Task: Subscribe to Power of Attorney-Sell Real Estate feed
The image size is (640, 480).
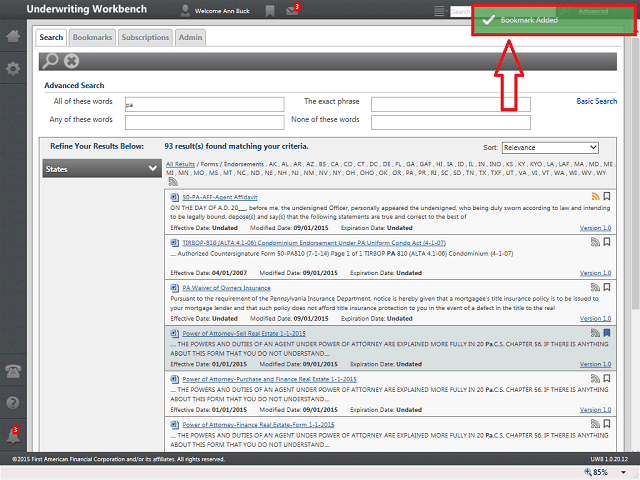Action: point(596,333)
